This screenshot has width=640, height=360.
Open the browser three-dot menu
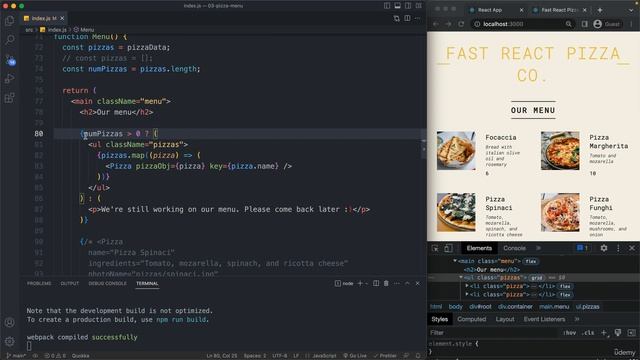click(631, 24)
